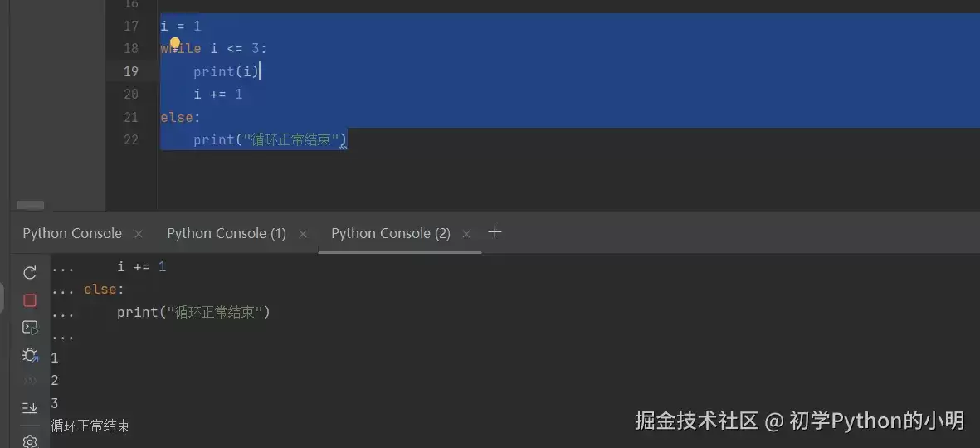Switch to Python Console (1) tab
This screenshot has height=448, width=980.
pos(227,233)
